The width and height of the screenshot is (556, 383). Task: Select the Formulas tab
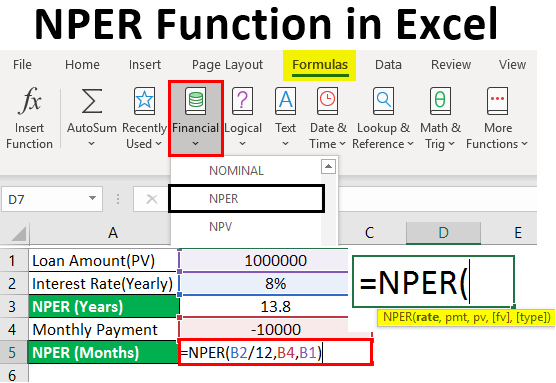320,65
